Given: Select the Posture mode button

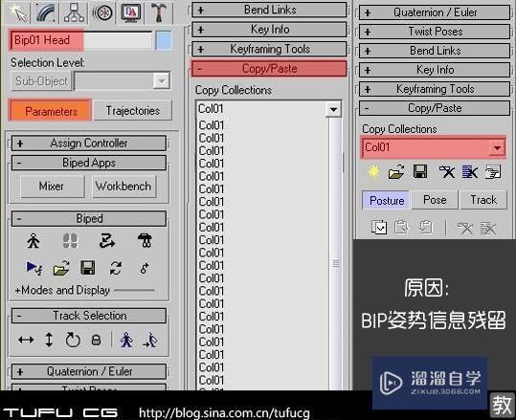Looking at the screenshot, I should [x=387, y=200].
